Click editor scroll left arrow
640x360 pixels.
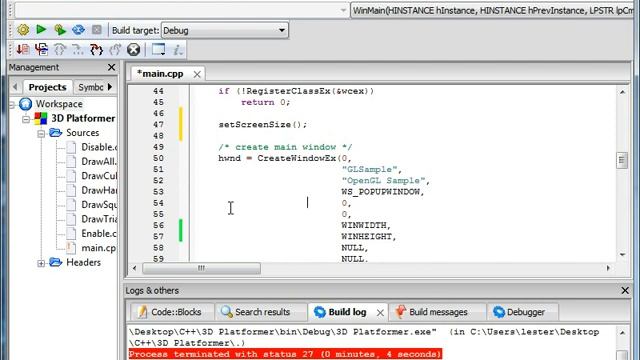tap(135, 268)
